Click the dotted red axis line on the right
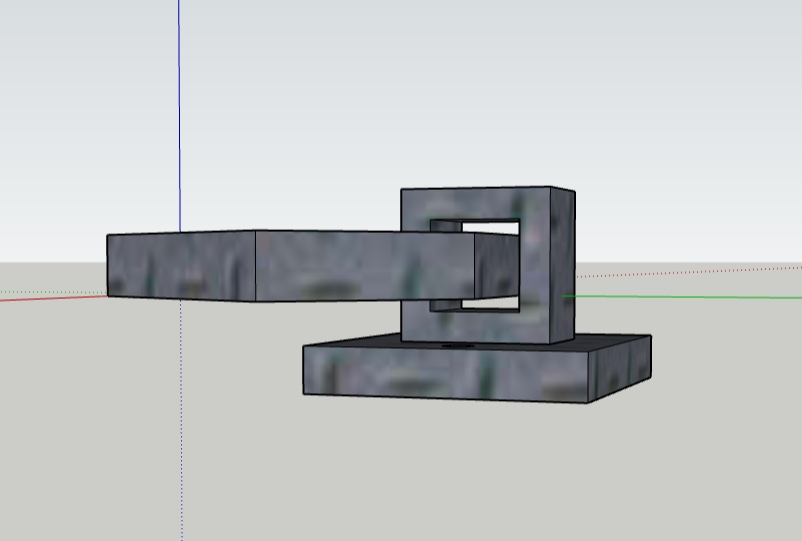The height and width of the screenshot is (541, 802). (688, 272)
